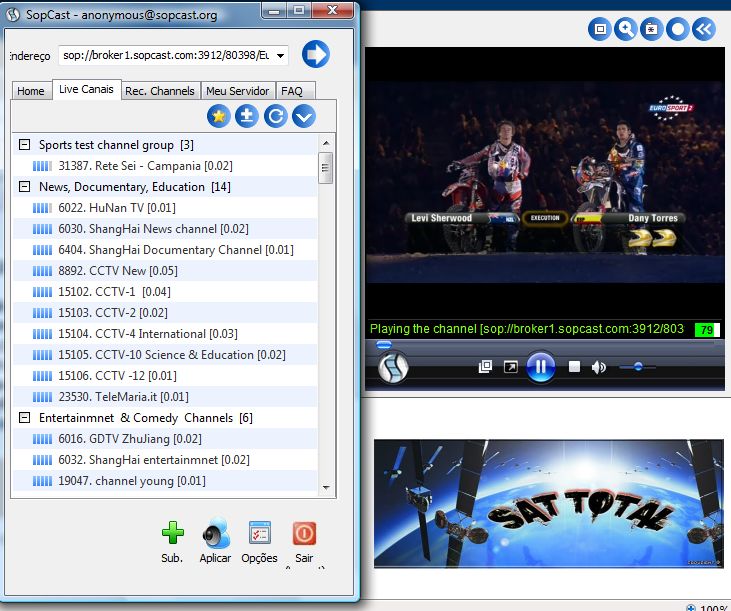Click the channel list scroll up arrow
Image resolution: width=731 pixels, height=611 pixels.
click(x=326, y=143)
